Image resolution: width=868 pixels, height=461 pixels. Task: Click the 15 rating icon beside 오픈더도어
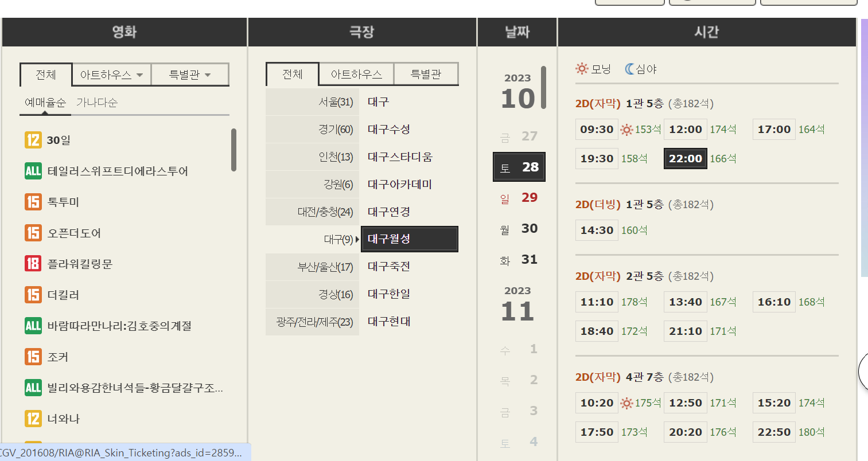point(33,233)
